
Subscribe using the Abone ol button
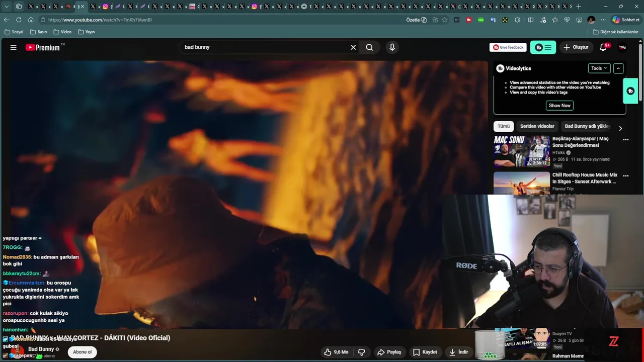[x=83, y=352]
